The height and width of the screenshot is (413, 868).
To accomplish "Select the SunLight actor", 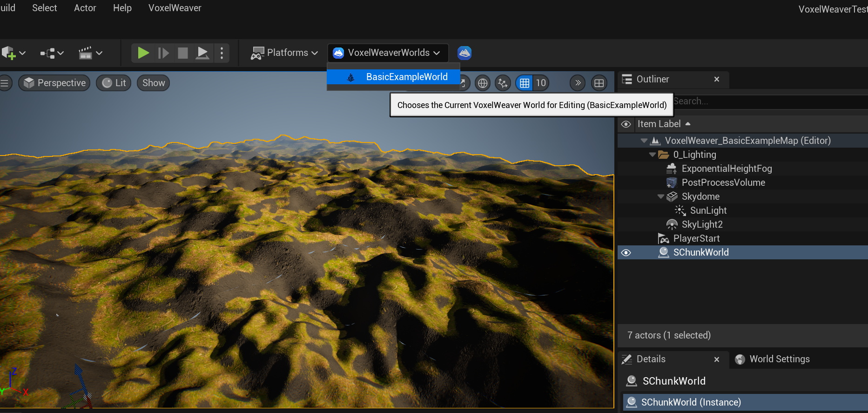I will (708, 210).
